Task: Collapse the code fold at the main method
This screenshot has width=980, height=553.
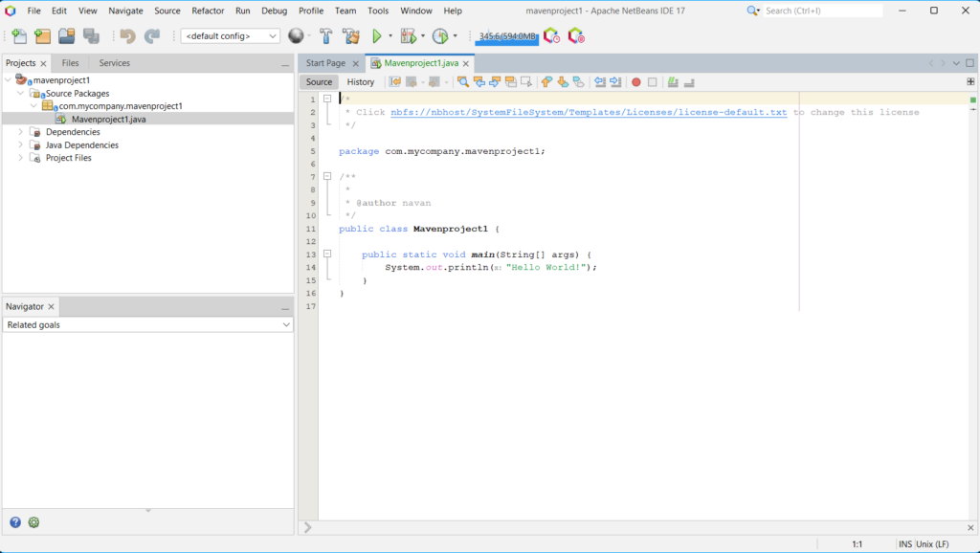Action: point(326,254)
